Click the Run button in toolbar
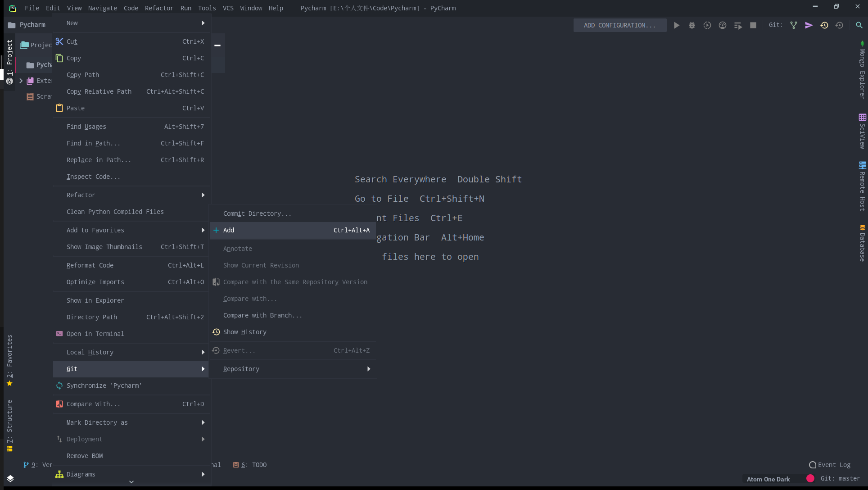This screenshot has height=490, width=868. click(x=676, y=25)
